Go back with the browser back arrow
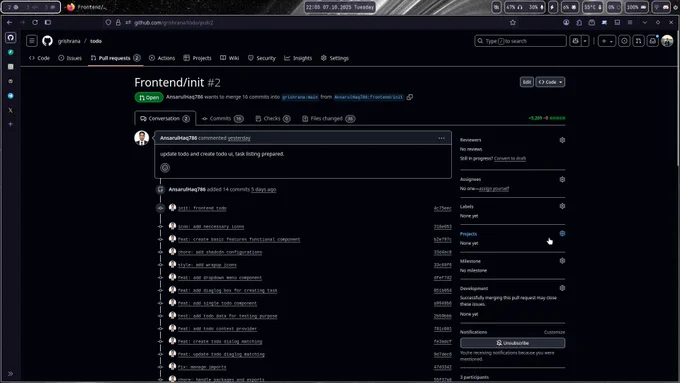 coord(10,23)
